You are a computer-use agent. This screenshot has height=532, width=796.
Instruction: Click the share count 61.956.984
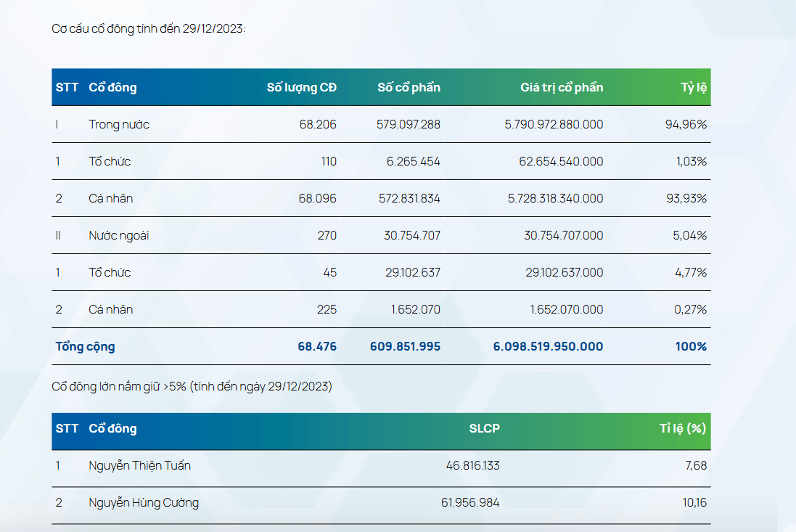coord(469,502)
